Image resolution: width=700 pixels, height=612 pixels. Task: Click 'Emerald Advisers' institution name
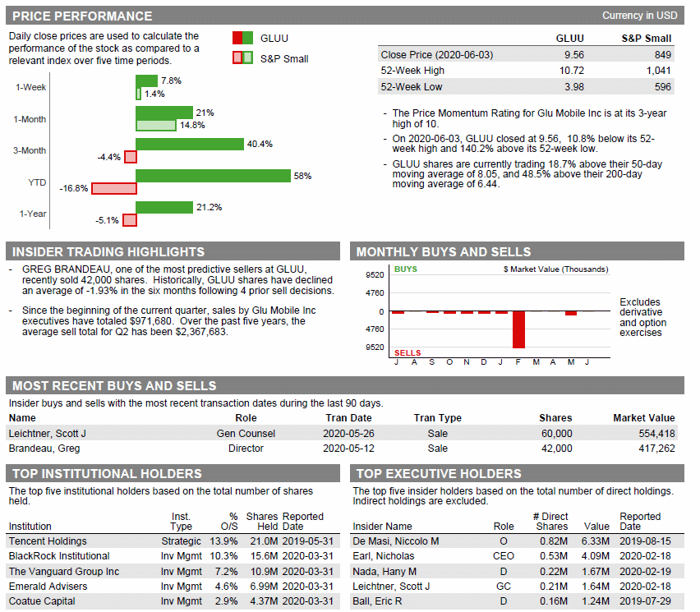(48, 586)
